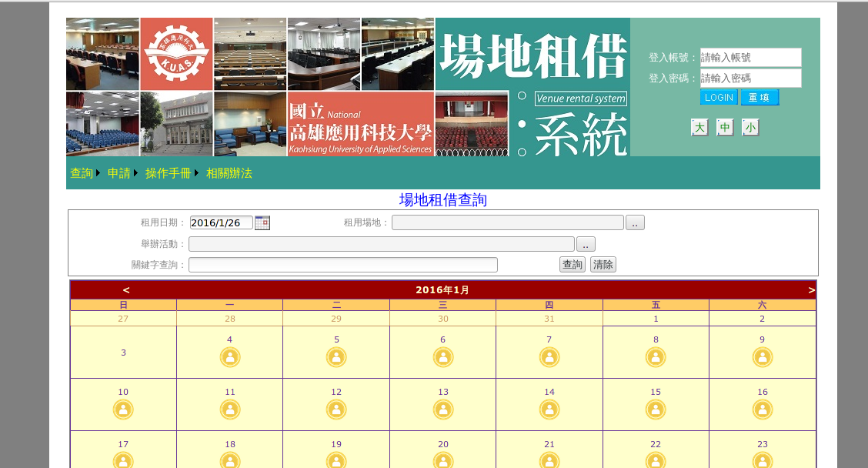Click booking icon on January 8
Image resolution: width=868 pixels, height=468 pixels.
point(656,357)
